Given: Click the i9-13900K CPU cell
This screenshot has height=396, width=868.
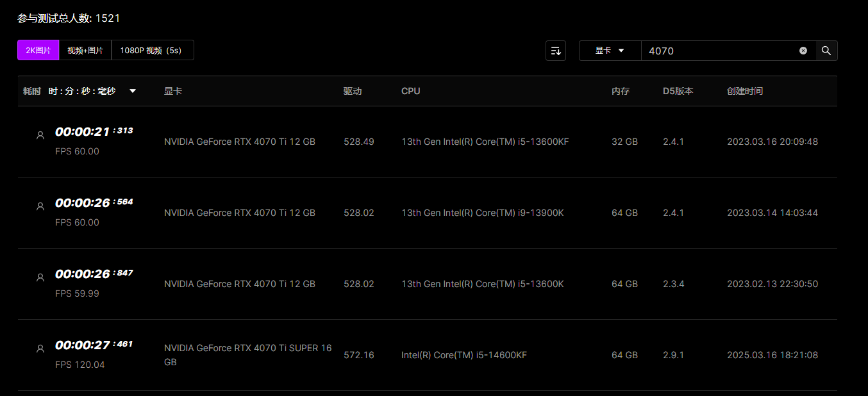Looking at the screenshot, I should pyautogui.click(x=483, y=213).
